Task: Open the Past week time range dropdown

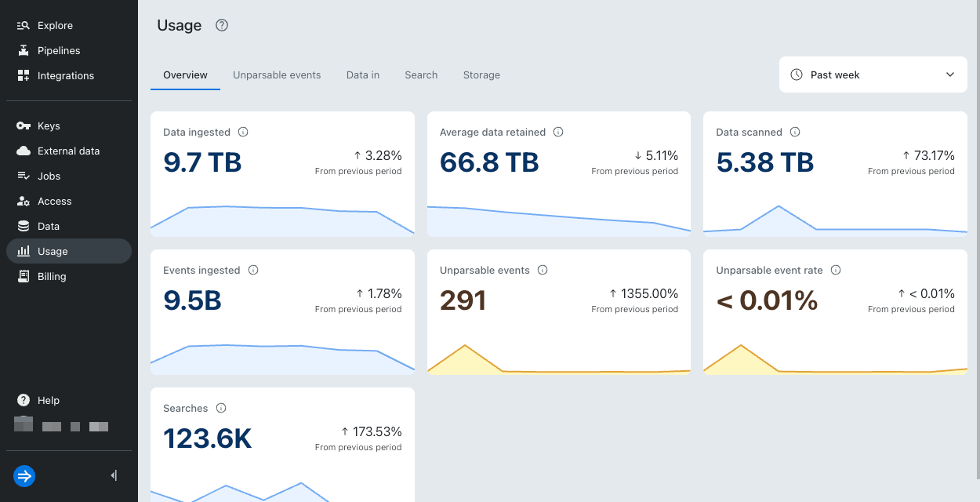Action: click(873, 75)
